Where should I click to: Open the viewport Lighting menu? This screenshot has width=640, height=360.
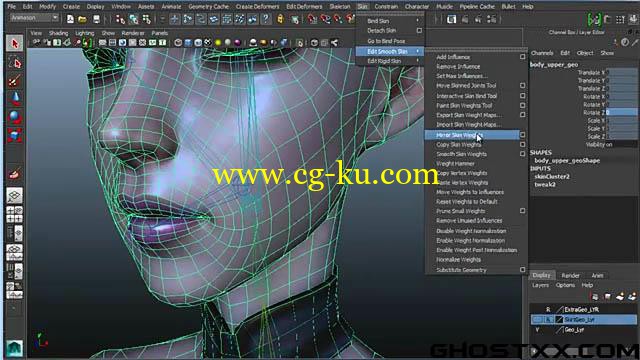84,33
